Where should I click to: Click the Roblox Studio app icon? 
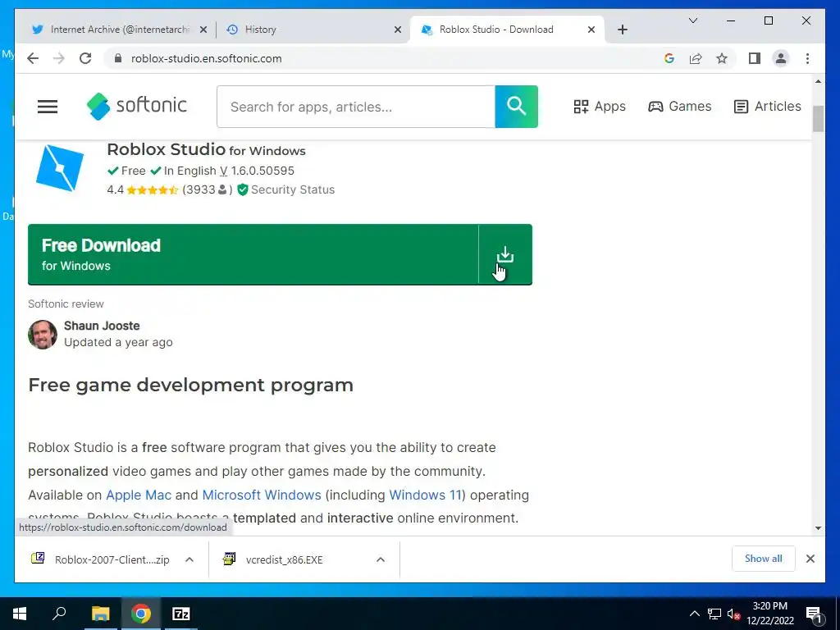[59, 167]
